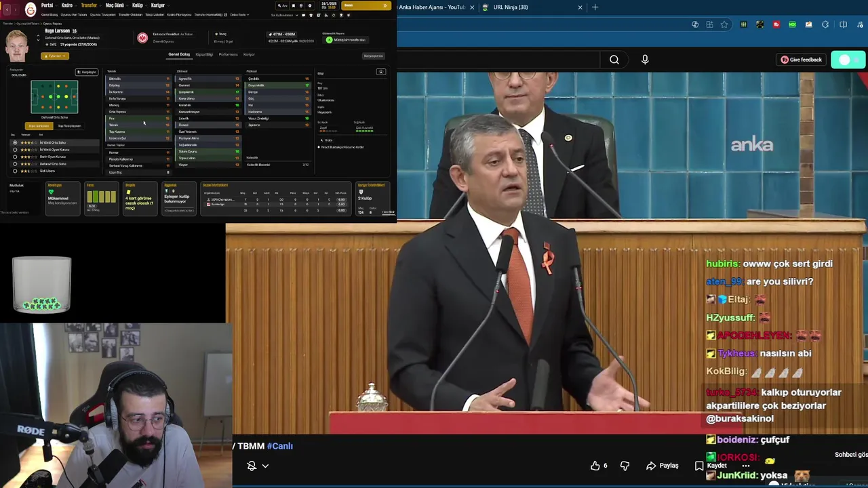Screen dimensions: 868x488
Task: Open the Daha Fazla dropdown
Action: click(x=239, y=14)
